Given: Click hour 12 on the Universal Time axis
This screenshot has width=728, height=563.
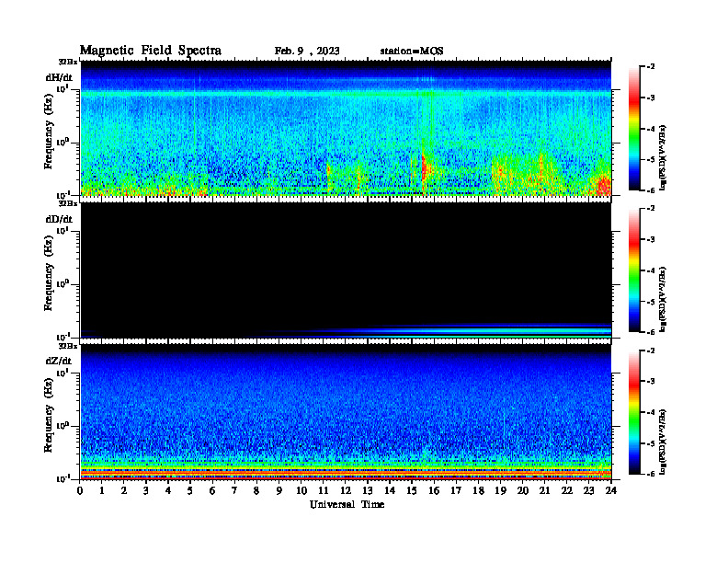Looking at the screenshot, I should pyautogui.click(x=346, y=491).
